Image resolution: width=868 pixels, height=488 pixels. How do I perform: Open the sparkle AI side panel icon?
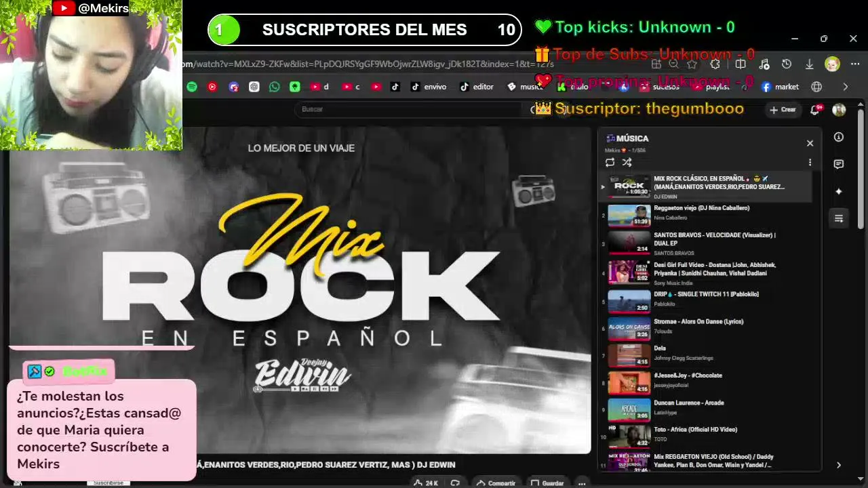tap(839, 192)
